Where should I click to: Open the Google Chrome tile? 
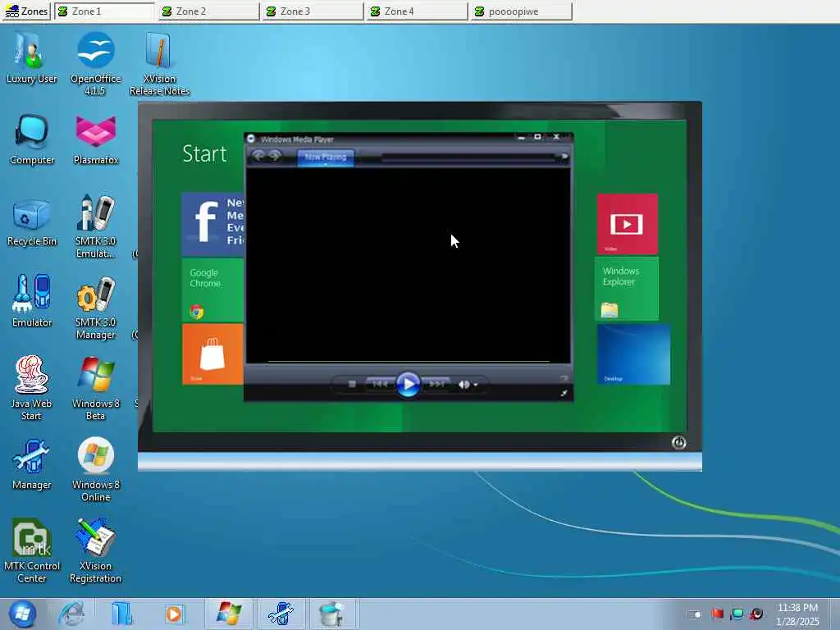pos(213,290)
